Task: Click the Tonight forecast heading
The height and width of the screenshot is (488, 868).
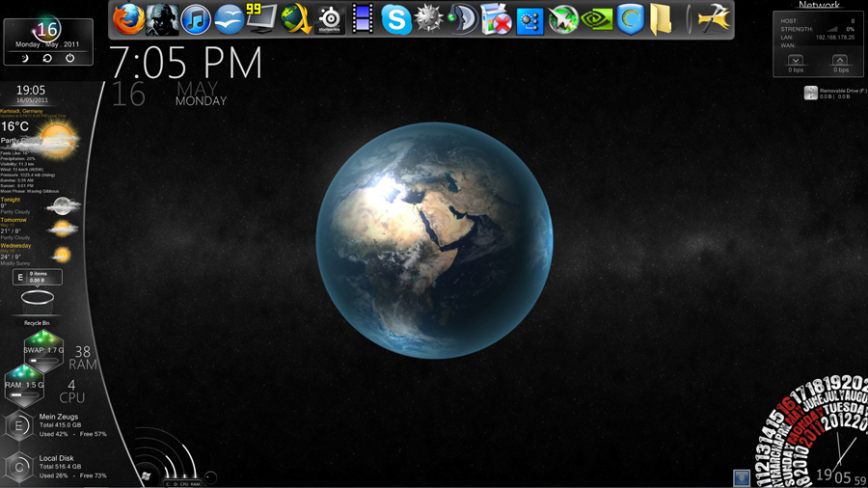Action: (11, 200)
